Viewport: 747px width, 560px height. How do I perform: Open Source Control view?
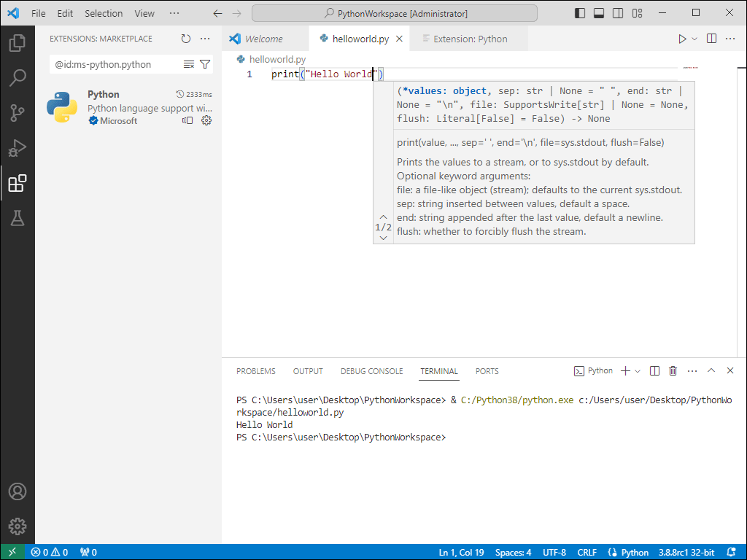point(18,113)
